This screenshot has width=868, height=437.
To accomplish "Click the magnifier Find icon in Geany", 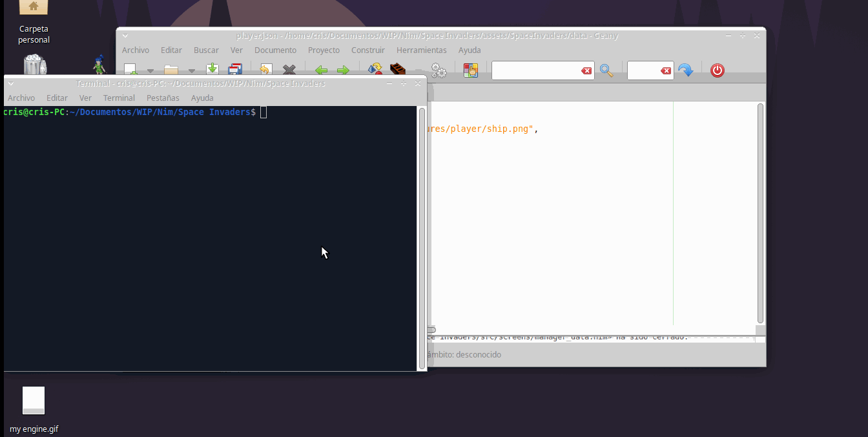I will tap(606, 70).
